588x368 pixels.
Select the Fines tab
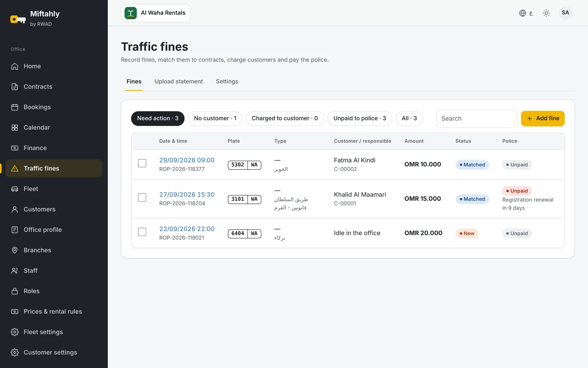point(134,81)
